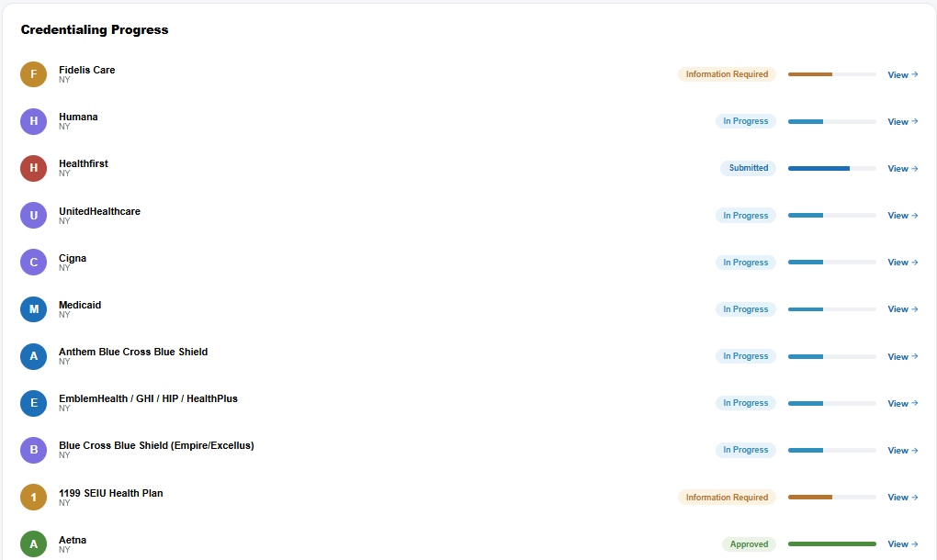Click the Aetna avatar icon

(x=33, y=543)
